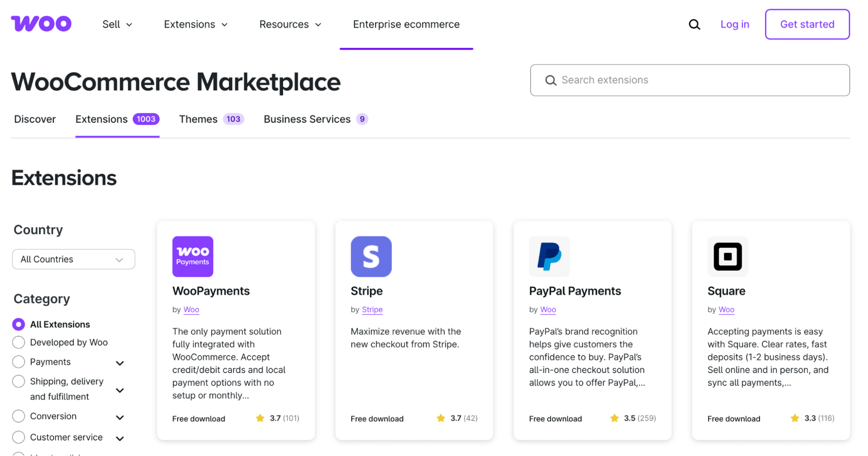
Task: Open Stripe developer link on Stripe card
Action: pyautogui.click(x=372, y=309)
